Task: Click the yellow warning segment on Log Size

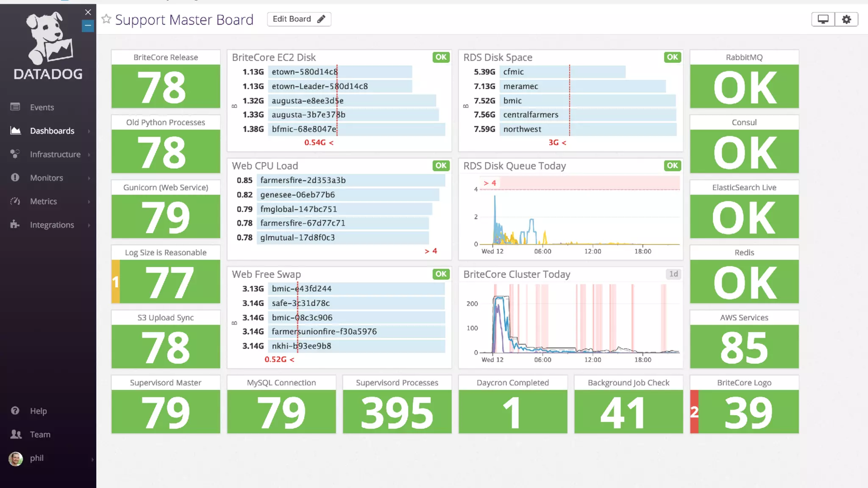Action: (116, 282)
